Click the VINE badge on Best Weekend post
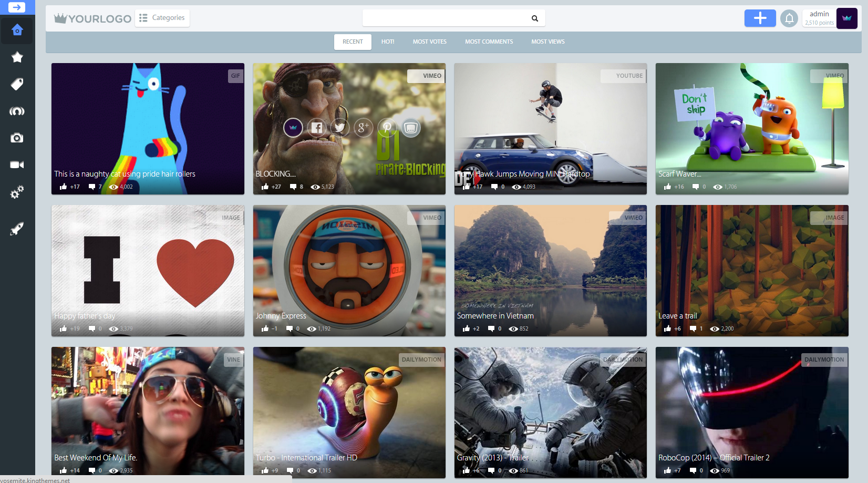Screen dimensions: 868x483 pyautogui.click(x=233, y=359)
